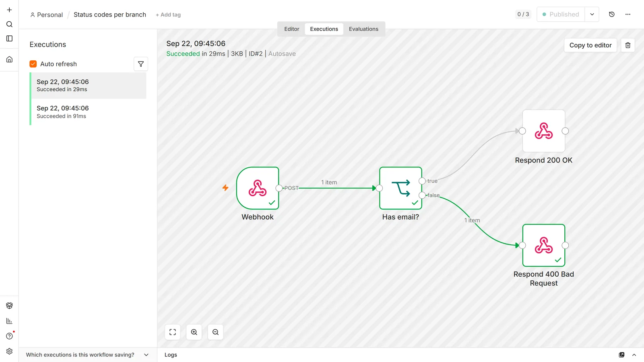Click workflow name 'Status codes per branch'

(110, 14)
